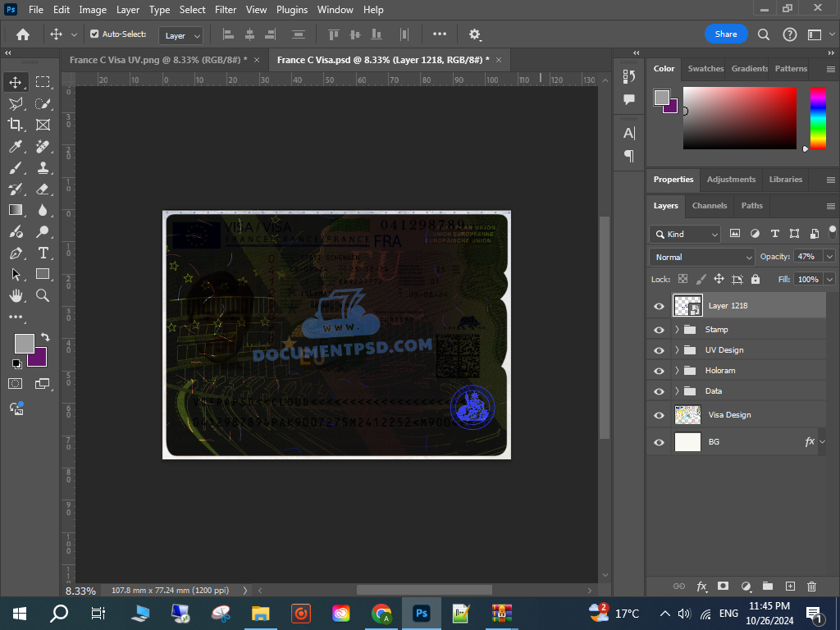Image resolution: width=840 pixels, height=630 pixels.
Task: Expand the Data layer group
Action: coord(677,390)
